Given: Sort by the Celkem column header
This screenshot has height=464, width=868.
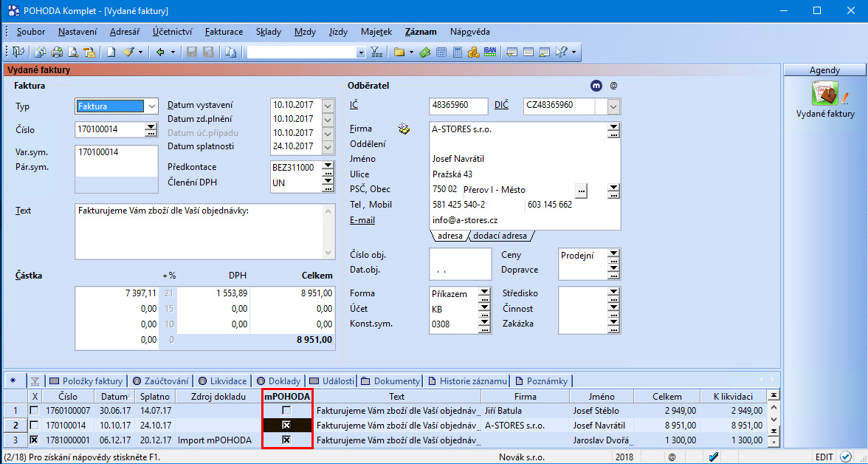Looking at the screenshot, I should point(667,396).
